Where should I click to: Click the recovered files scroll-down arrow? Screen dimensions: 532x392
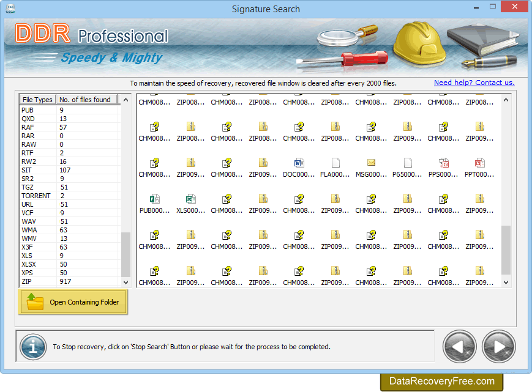[506, 282]
